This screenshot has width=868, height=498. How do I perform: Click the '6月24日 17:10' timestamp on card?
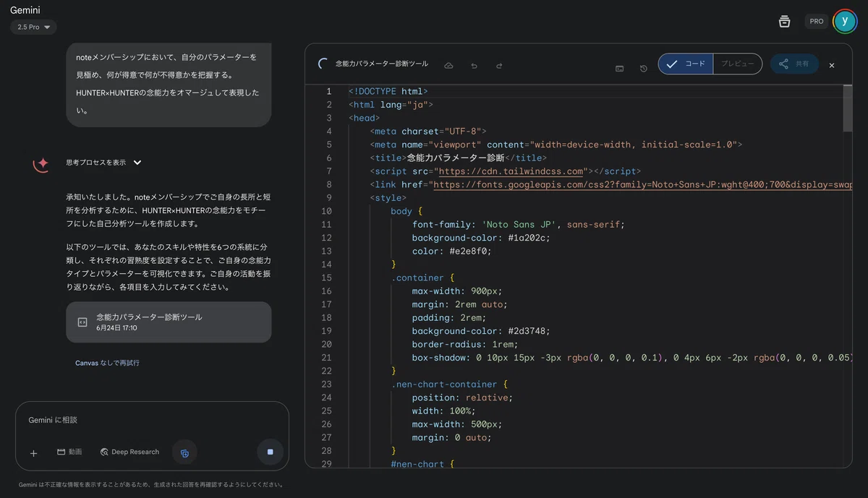click(116, 328)
